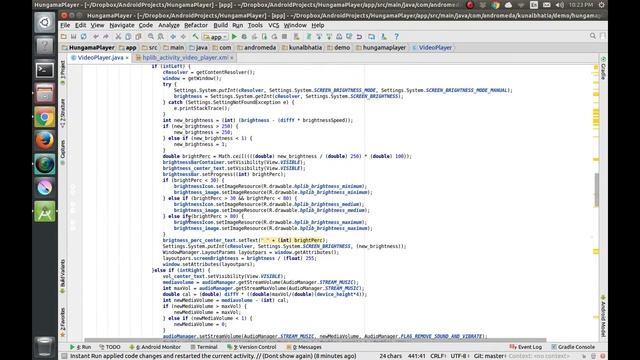Click the Copy icon in toolbar
The width and height of the screenshot is (640, 360).
pyautogui.click(x=128, y=37)
